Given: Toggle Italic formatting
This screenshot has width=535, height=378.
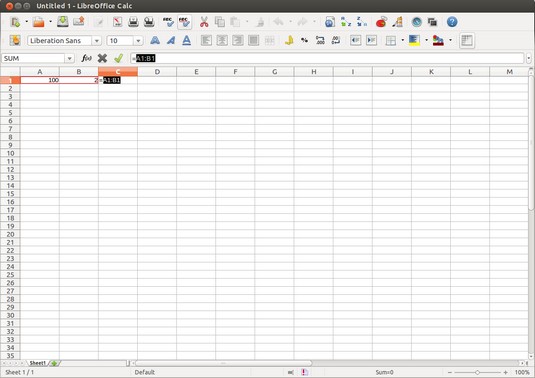Looking at the screenshot, I should pyautogui.click(x=171, y=41).
